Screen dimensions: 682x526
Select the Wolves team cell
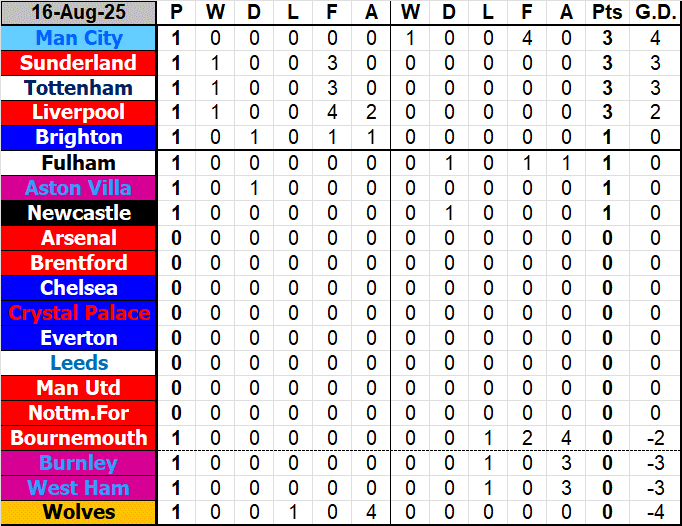pos(79,513)
